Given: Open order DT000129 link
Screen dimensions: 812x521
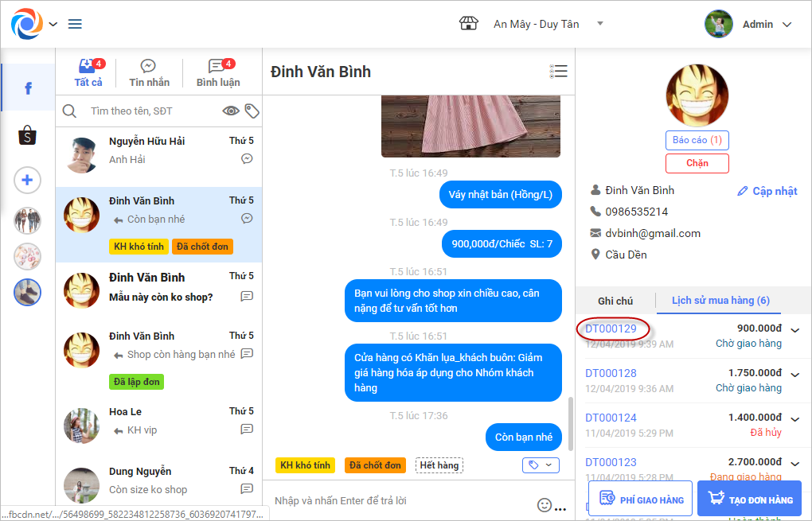Looking at the screenshot, I should click(611, 329).
